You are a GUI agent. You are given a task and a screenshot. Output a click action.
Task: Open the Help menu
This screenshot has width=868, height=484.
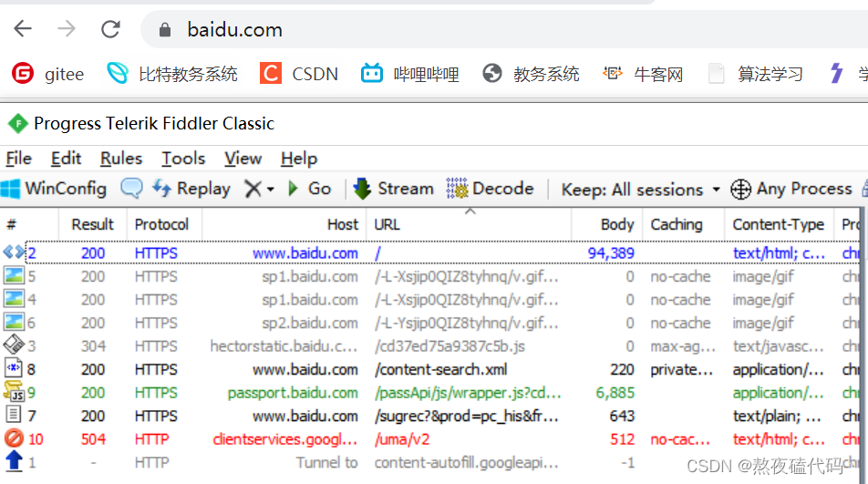tap(299, 159)
